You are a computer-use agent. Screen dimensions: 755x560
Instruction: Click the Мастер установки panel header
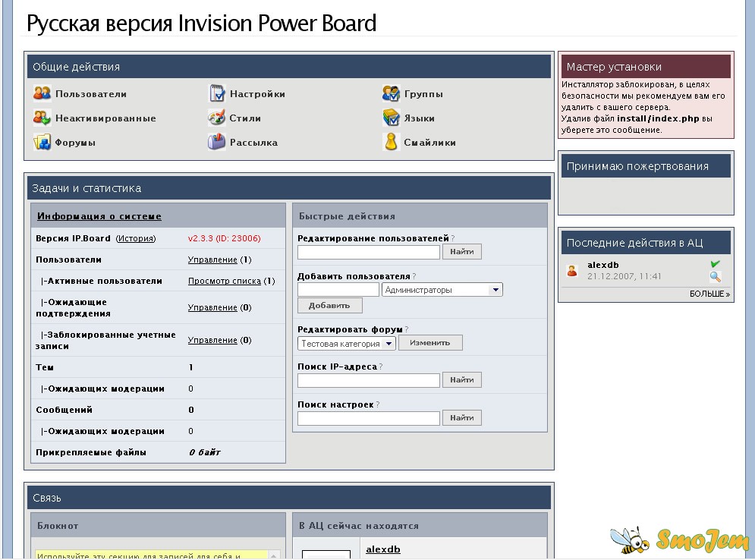coord(646,67)
